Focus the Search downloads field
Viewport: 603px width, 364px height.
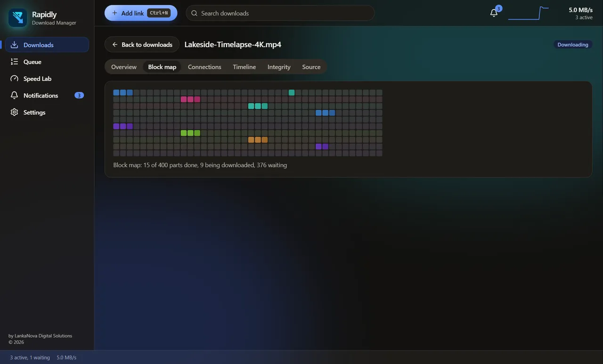tap(280, 13)
